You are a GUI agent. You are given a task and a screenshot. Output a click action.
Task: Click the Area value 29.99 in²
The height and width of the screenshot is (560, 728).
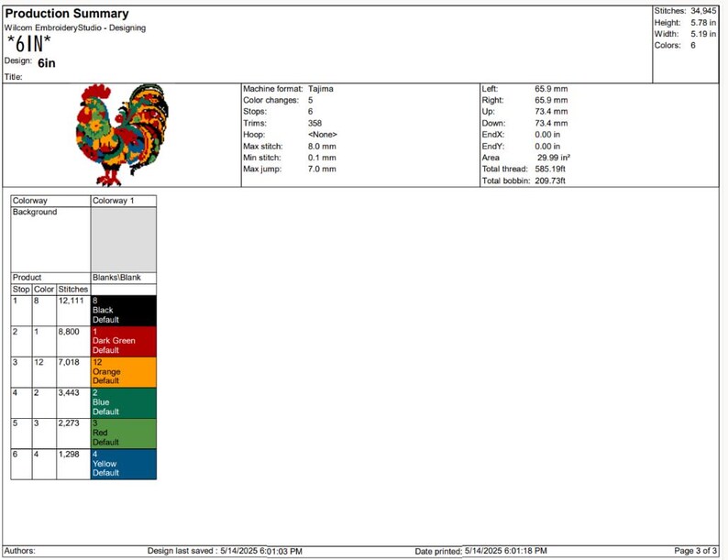click(554, 158)
